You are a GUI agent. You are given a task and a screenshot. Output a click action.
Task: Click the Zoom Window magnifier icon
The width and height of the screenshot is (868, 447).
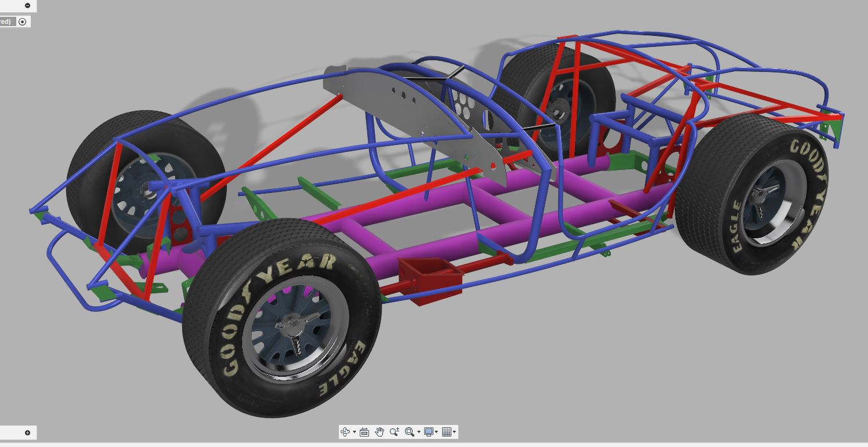[409, 432]
